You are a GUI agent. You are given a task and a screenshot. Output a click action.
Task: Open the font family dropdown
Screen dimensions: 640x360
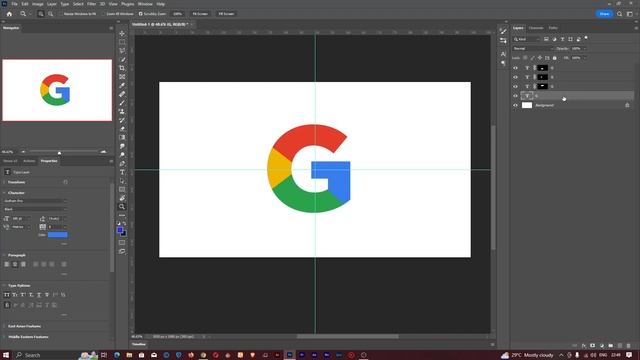[x=35, y=201]
